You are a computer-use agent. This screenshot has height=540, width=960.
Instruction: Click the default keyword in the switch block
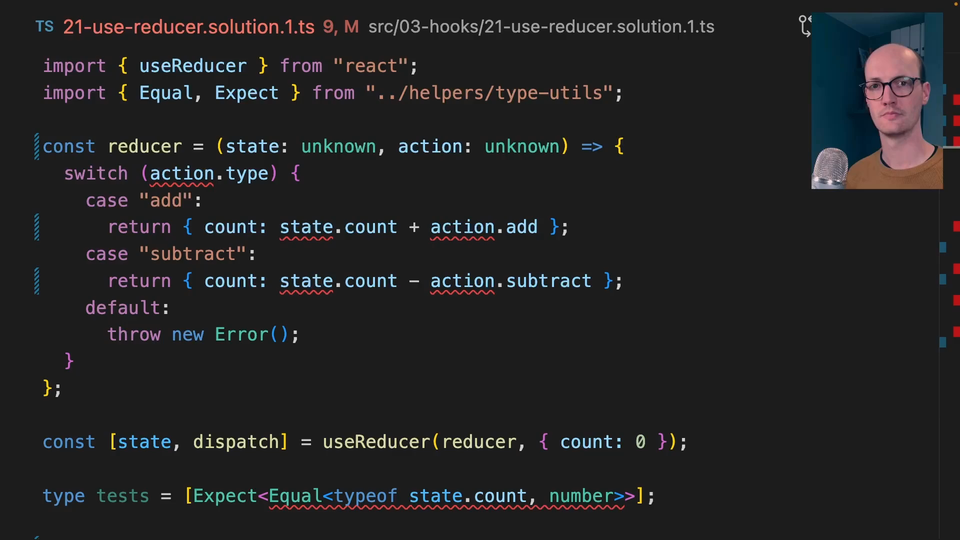(124, 308)
